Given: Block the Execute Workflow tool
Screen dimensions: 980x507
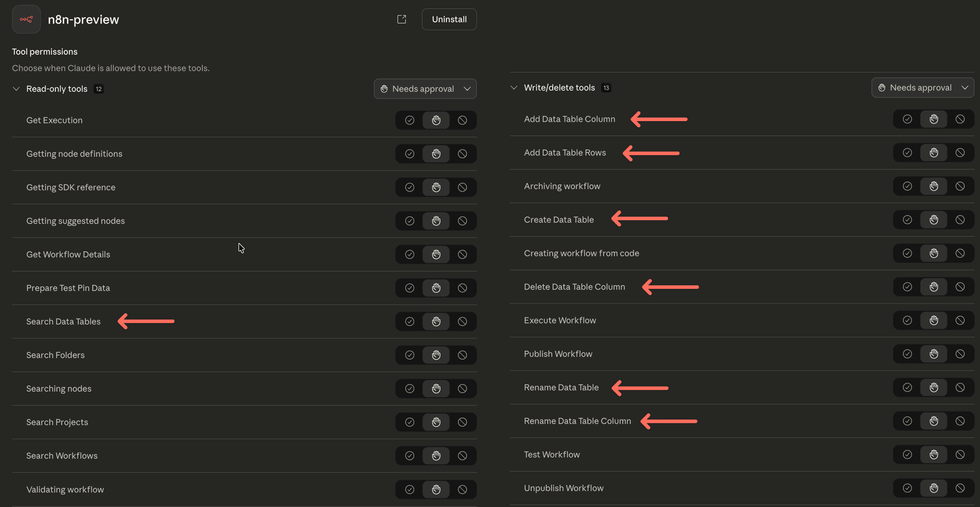Looking at the screenshot, I should point(960,321).
